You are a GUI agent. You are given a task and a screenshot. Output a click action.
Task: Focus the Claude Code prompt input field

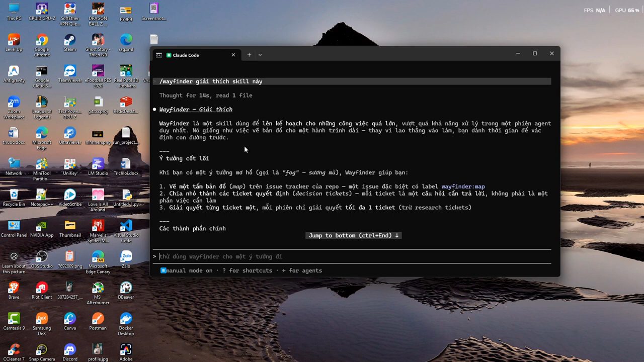(x=352, y=256)
